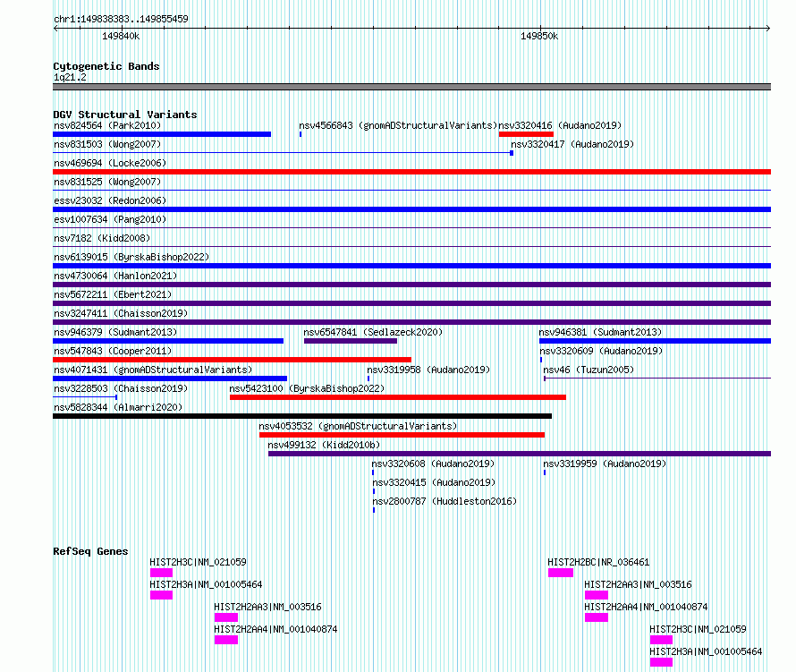Open nsv469694 (Locke2006) variant
The image size is (796, 672).
coord(110,163)
